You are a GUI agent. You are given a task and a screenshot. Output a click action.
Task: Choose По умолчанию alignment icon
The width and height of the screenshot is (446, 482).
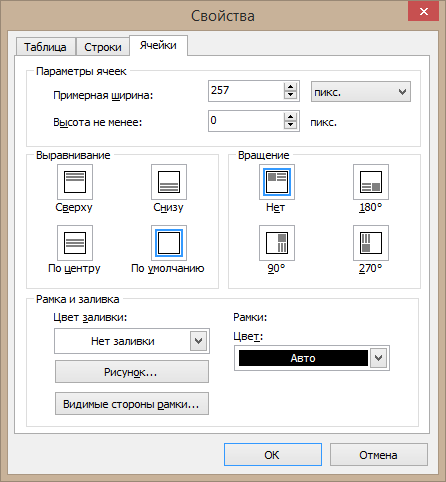(169, 243)
